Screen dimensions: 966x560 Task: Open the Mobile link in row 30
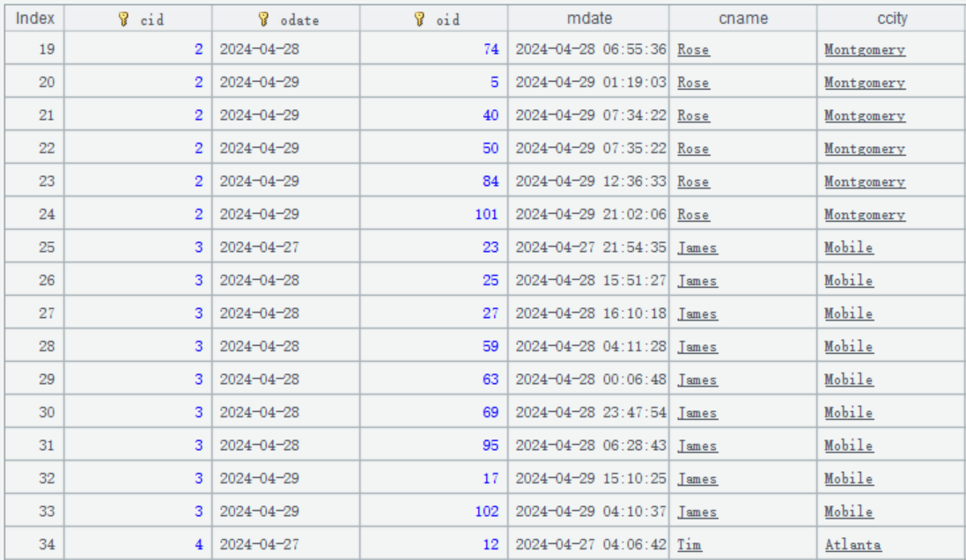849,412
